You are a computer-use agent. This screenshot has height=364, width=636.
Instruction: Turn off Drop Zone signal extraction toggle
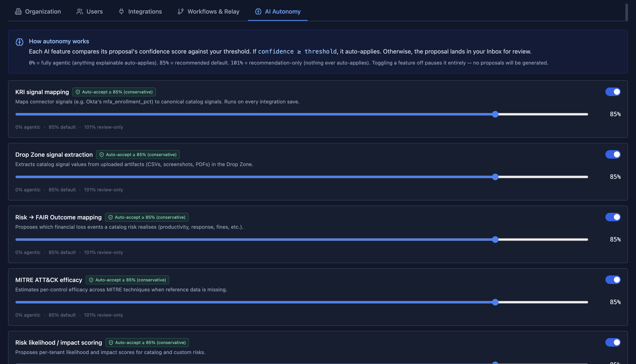tap(613, 155)
